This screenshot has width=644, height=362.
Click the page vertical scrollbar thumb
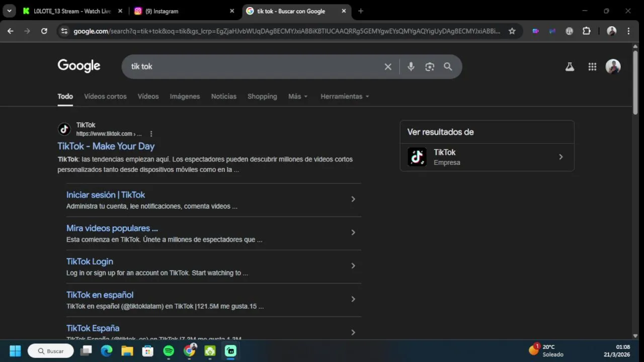pyautogui.click(x=635, y=83)
